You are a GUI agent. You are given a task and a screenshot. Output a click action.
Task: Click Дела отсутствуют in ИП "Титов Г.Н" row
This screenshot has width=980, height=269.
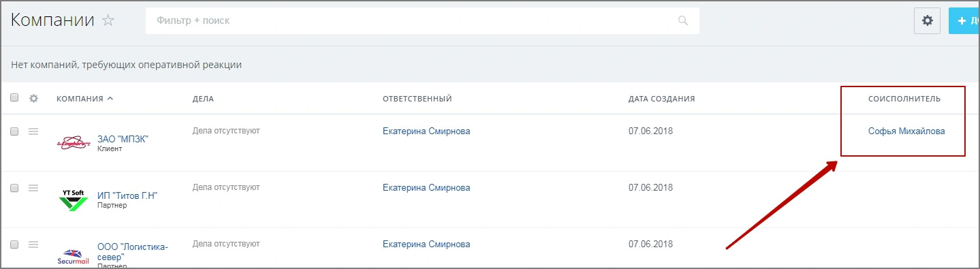pyautogui.click(x=226, y=187)
